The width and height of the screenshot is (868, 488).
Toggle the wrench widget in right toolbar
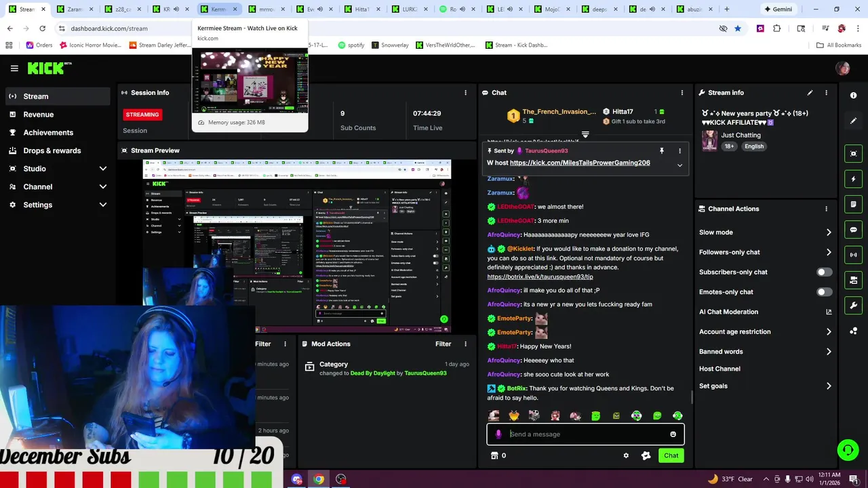[854, 306]
